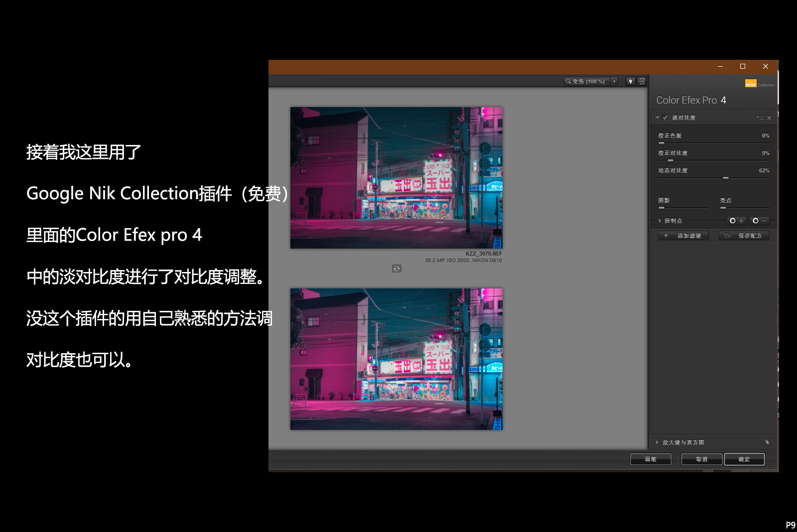This screenshot has width=797, height=532.
Task: Expand the 放大镜与直方图 panel
Action: [x=657, y=442]
